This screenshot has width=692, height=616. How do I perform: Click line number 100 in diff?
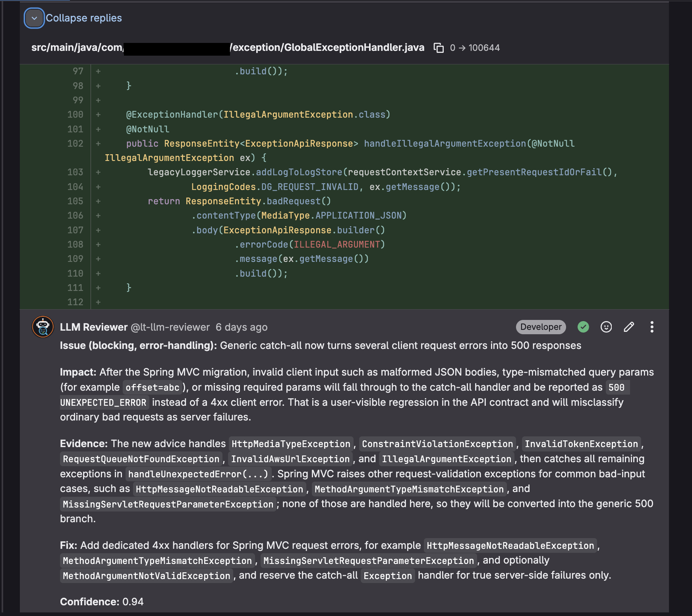(x=75, y=114)
